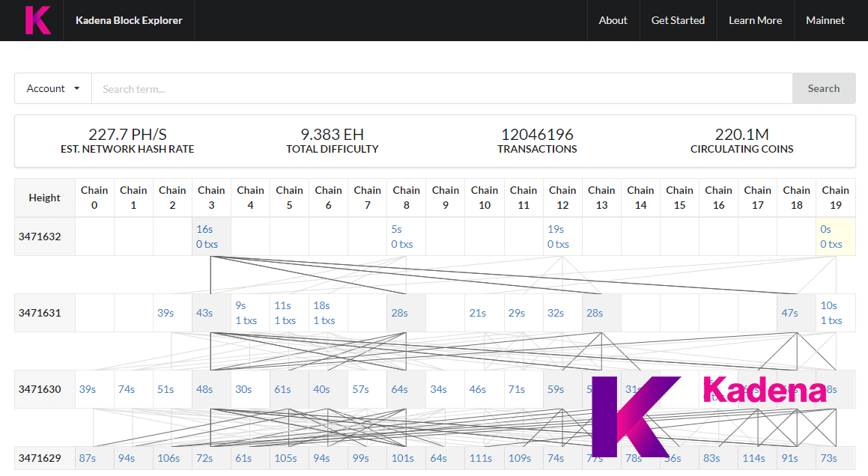Click the Chain 5 column header
Image resolution: width=868 pixels, height=476 pixels.
point(290,198)
